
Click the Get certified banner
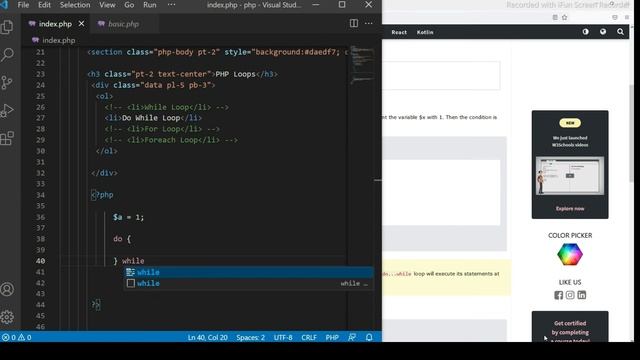570,327
